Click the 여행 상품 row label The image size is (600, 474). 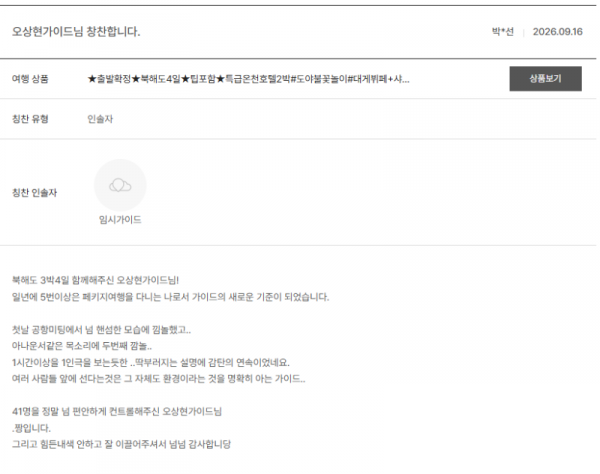point(30,79)
